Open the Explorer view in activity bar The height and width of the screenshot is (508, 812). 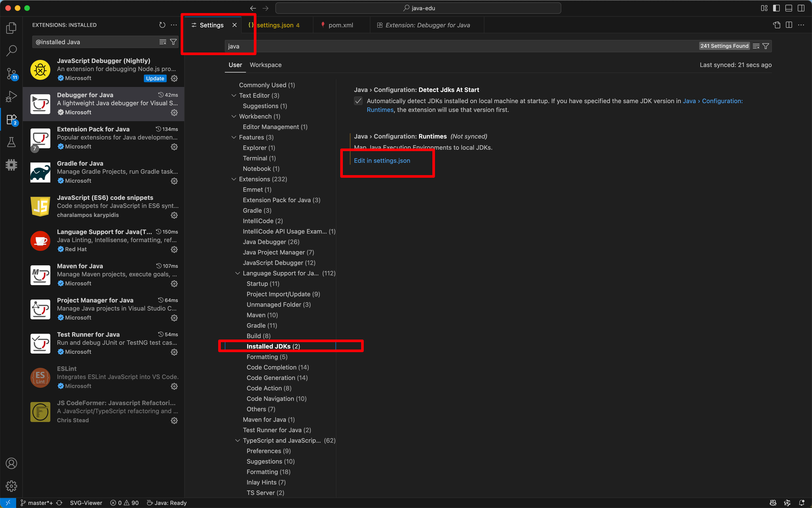point(11,28)
